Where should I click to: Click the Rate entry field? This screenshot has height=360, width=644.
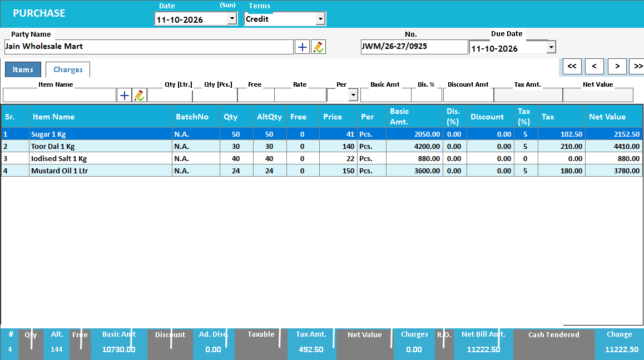pyautogui.click(x=300, y=95)
